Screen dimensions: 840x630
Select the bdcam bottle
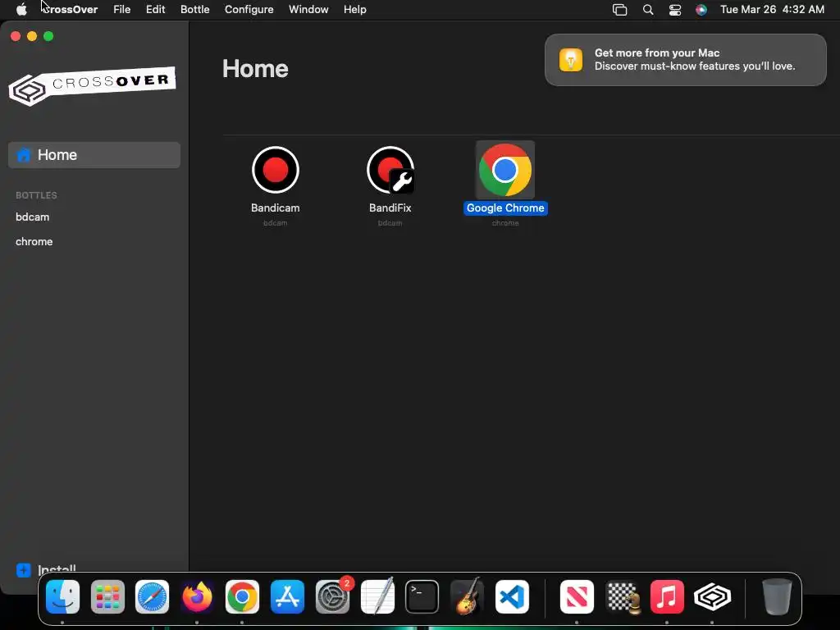click(33, 217)
